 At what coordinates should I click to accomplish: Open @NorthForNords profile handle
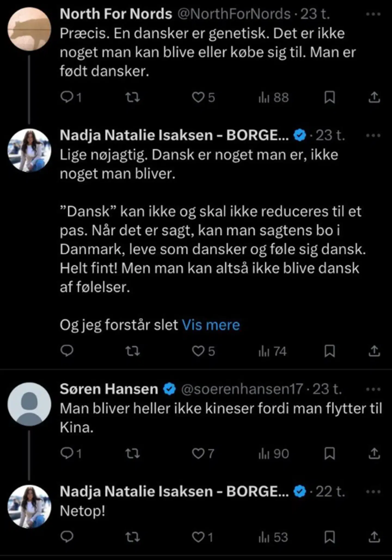pyautogui.click(x=234, y=14)
